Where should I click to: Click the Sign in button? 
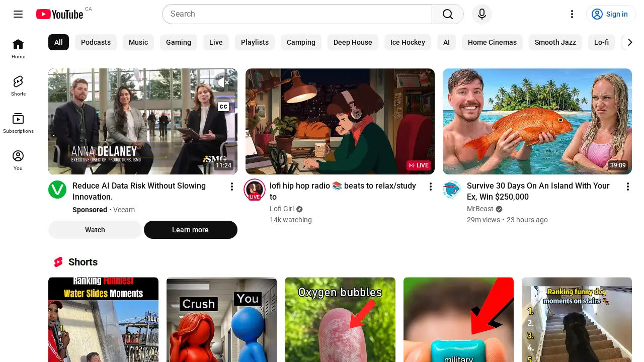click(x=611, y=14)
